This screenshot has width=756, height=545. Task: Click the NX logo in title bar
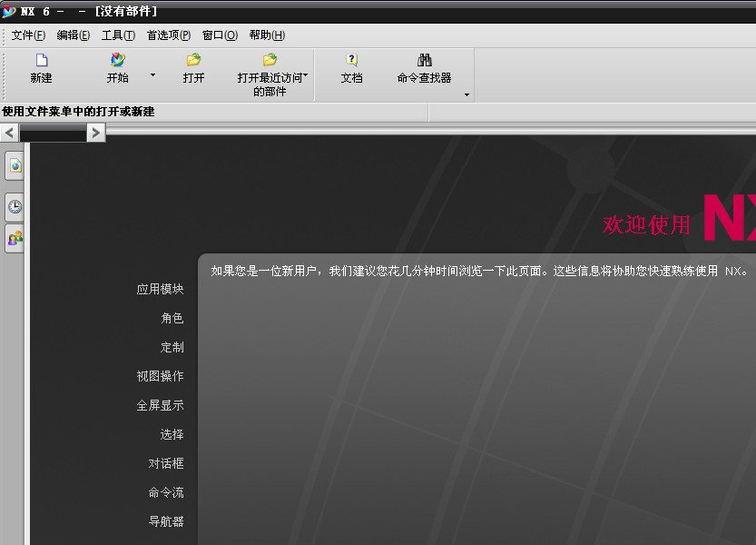[9, 11]
